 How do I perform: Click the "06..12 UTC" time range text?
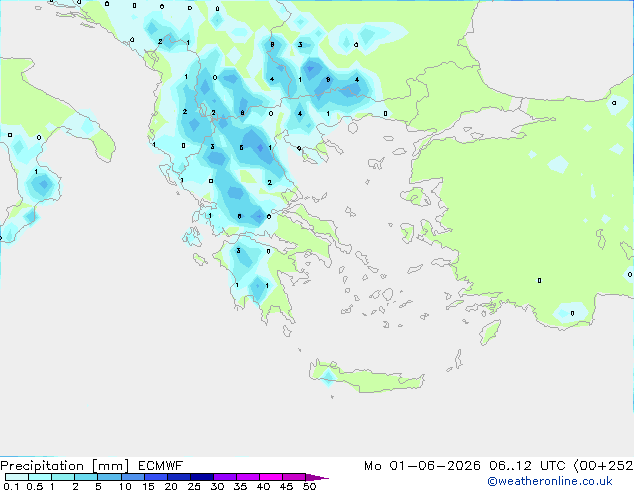coord(527,466)
